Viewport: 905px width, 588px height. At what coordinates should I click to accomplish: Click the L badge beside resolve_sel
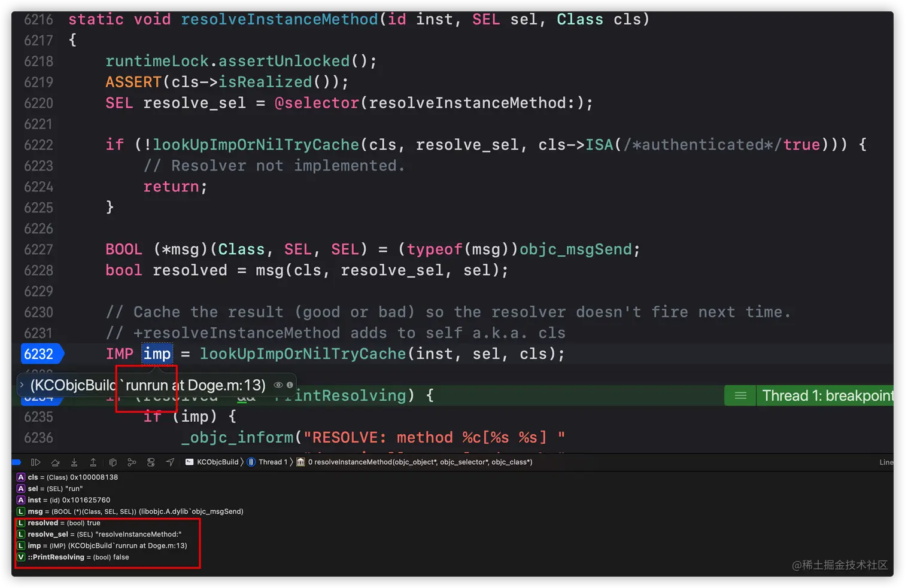click(x=21, y=534)
